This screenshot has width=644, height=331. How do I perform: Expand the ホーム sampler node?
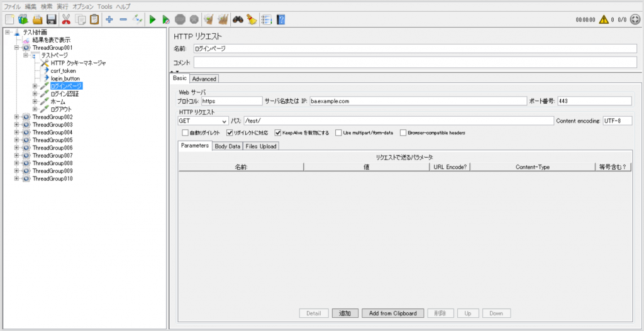(35, 101)
